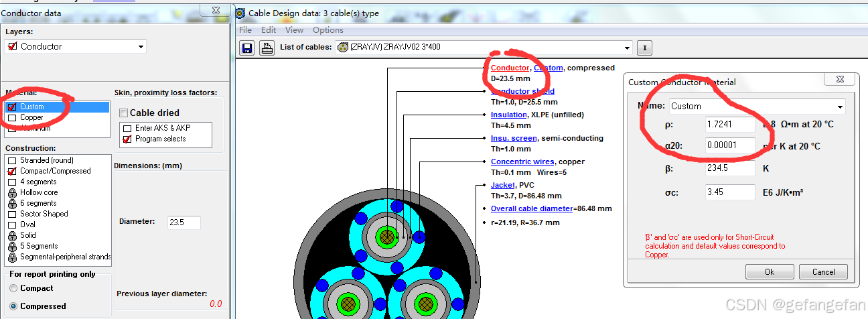Click lock icon next to Hollow core
The image size is (868, 319).
click(12, 192)
